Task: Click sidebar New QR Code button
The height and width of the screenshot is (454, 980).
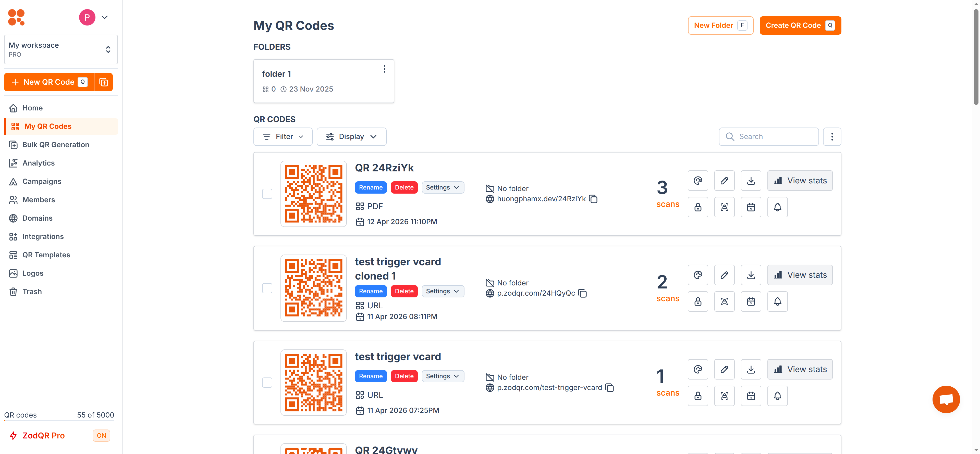Action: (49, 82)
